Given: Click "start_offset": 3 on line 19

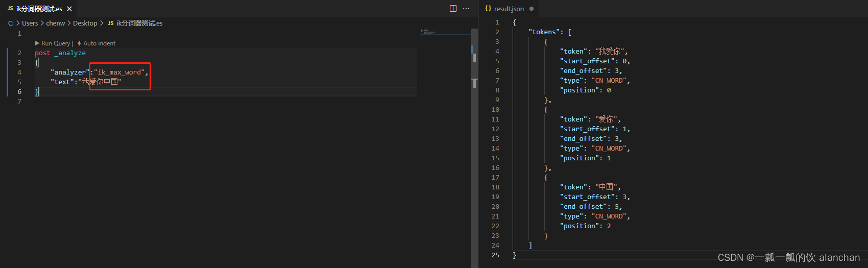Looking at the screenshot, I should 593,197.
